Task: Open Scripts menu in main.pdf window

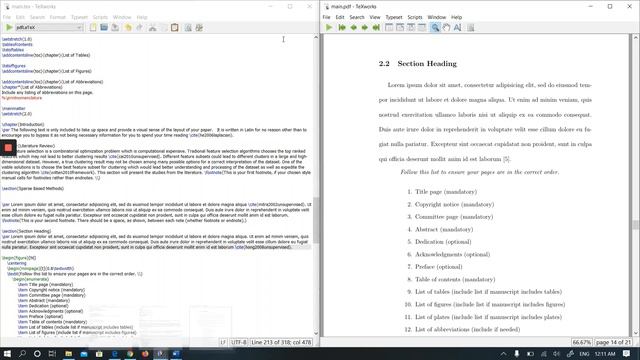Action: coord(415,17)
